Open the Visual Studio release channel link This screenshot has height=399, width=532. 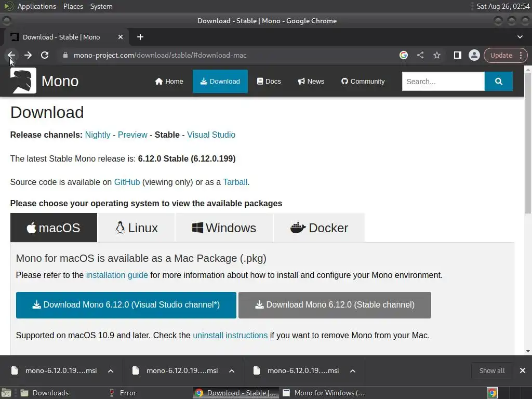(x=211, y=135)
